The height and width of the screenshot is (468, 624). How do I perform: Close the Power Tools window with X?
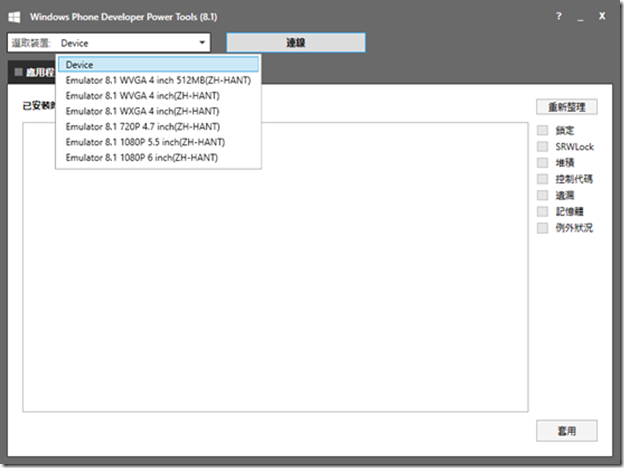pos(602,16)
